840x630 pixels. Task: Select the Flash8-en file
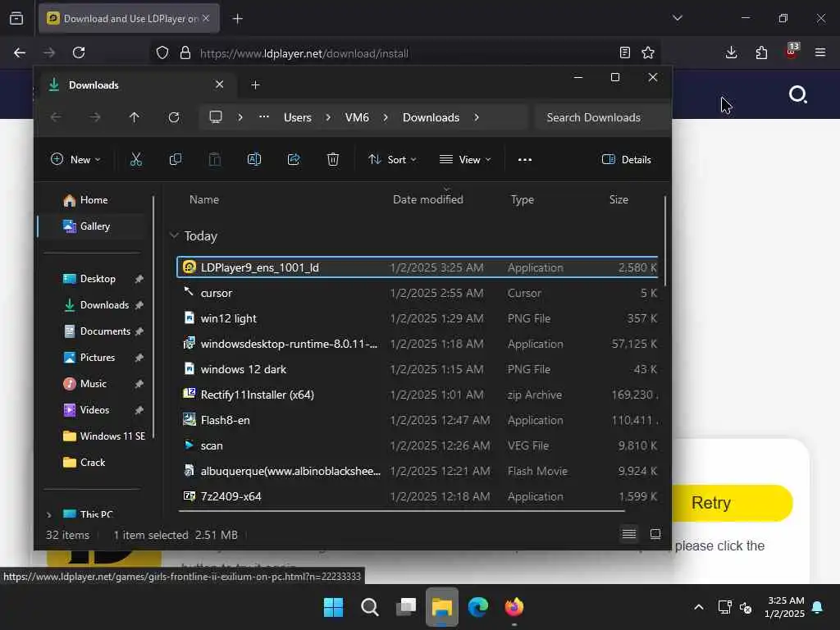[418, 420]
